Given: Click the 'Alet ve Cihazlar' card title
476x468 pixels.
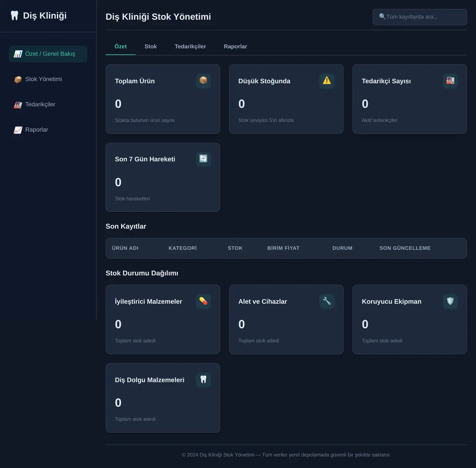Looking at the screenshot, I should (263, 301).
